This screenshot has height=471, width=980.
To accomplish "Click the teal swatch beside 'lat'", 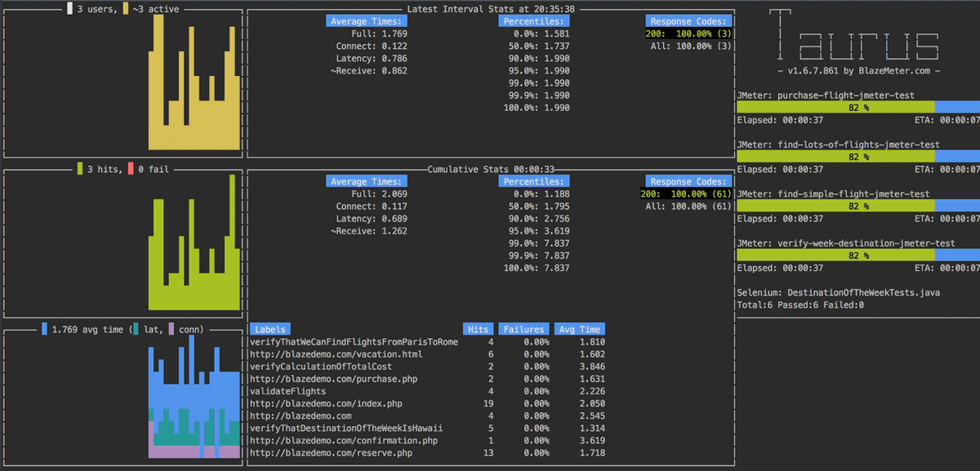I will click(x=135, y=329).
